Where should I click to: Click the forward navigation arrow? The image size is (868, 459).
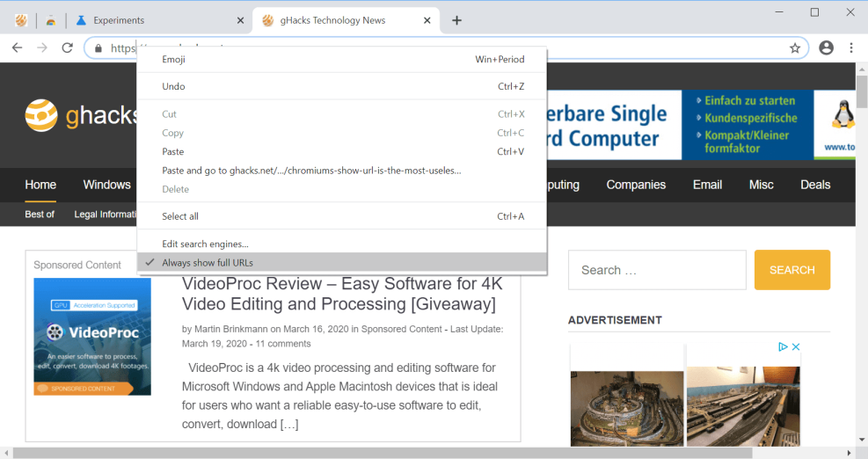42,48
